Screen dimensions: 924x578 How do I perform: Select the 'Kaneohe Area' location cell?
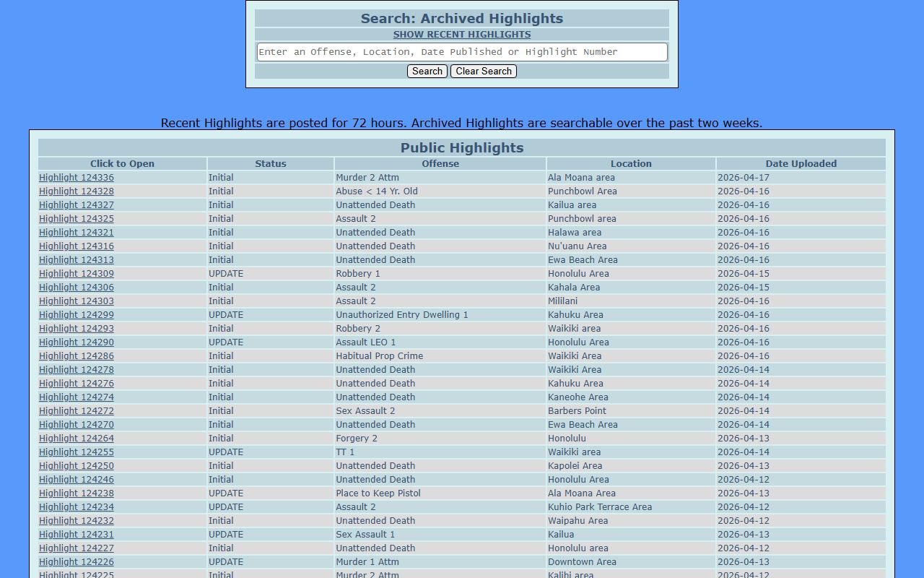point(631,397)
